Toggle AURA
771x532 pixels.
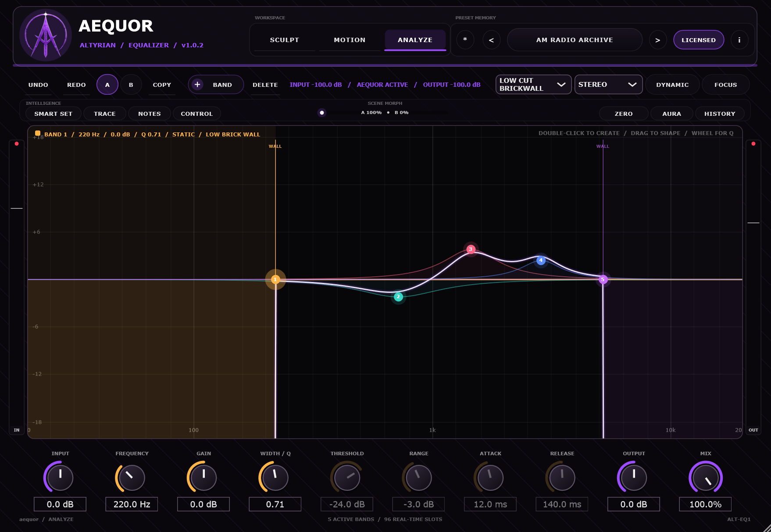coord(672,114)
